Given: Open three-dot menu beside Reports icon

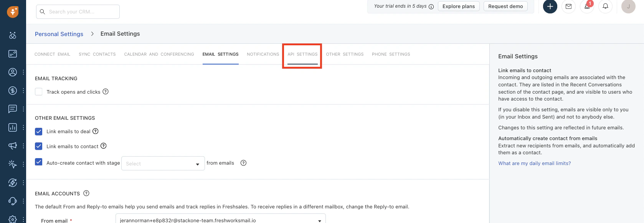Looking at the screenshot, I should pos(23,127).
